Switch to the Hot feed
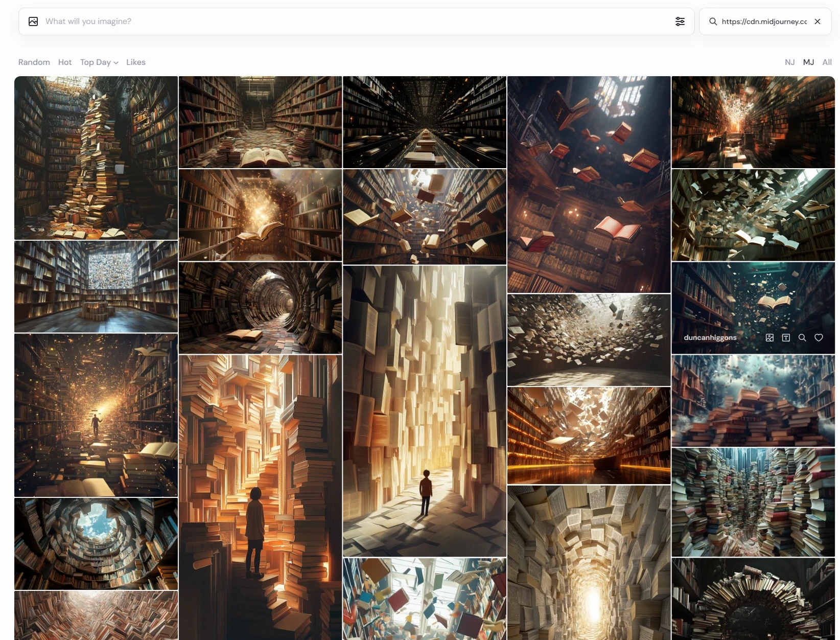 click(x=65, y=62)
